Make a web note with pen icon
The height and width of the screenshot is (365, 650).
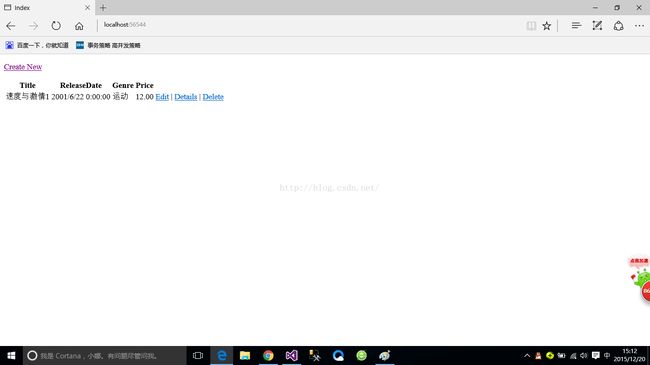tap(597, 26)
